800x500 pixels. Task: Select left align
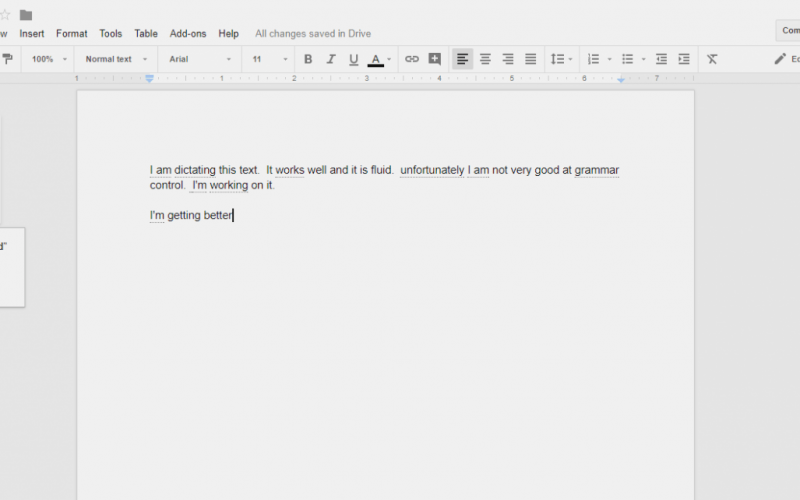[x=462, y=59]
